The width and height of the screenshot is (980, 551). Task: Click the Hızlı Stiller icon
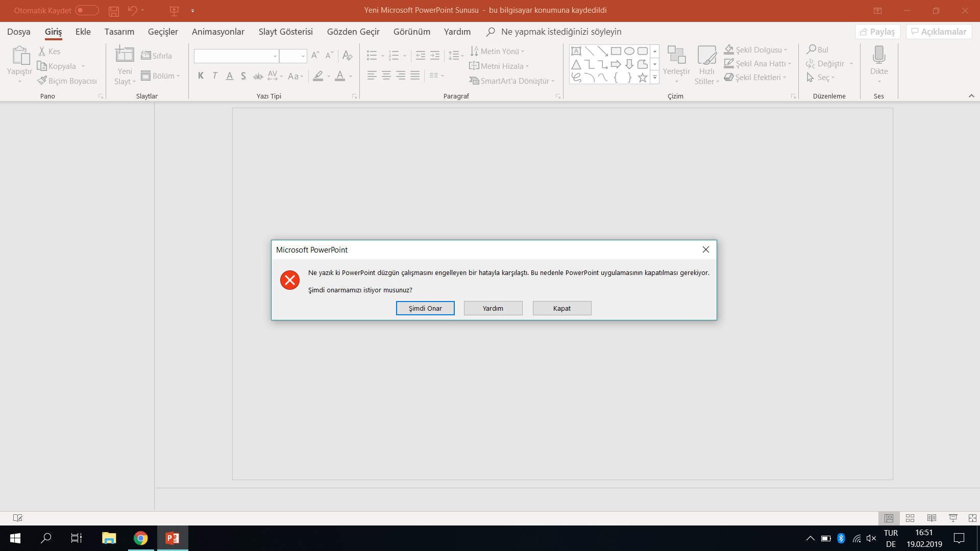click(x=707, y=55)
